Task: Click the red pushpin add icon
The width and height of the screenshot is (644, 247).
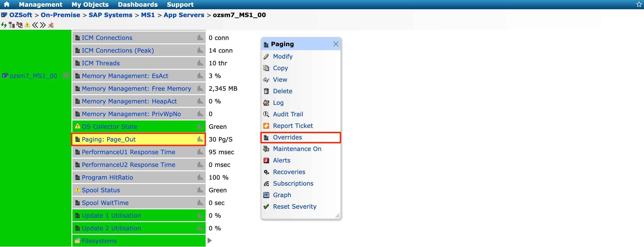Action: coord(51,25)
